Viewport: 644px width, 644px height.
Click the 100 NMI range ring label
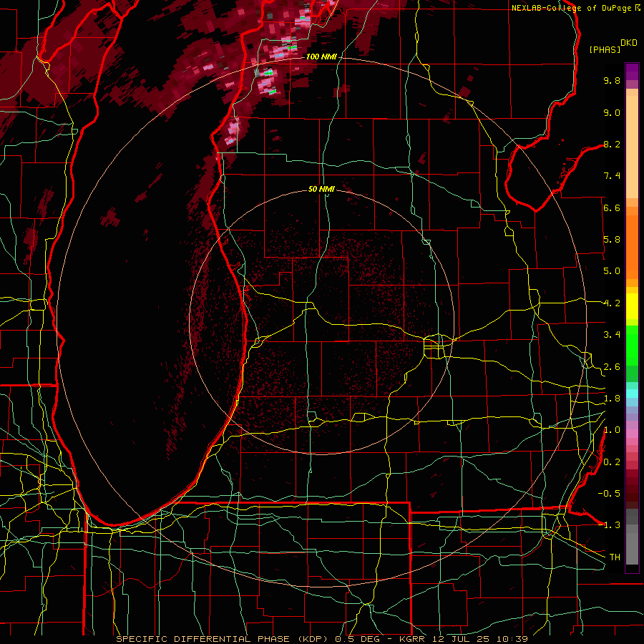(x=321, y=57)
